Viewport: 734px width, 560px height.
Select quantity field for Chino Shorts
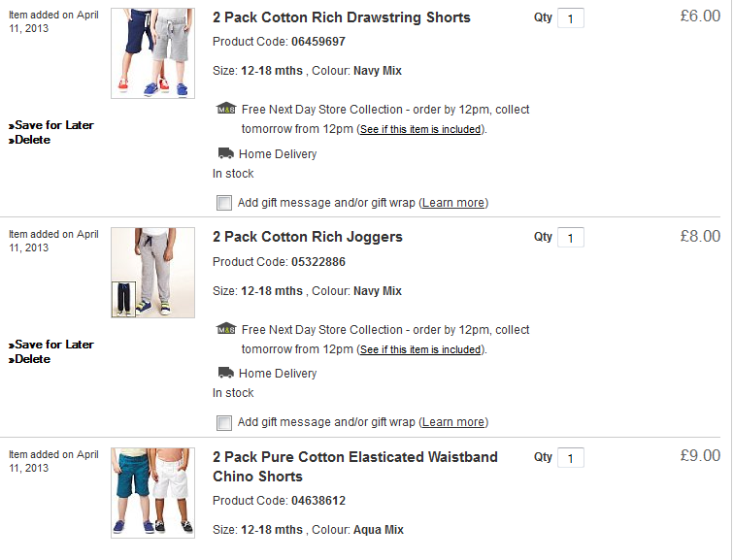[571, 457]
